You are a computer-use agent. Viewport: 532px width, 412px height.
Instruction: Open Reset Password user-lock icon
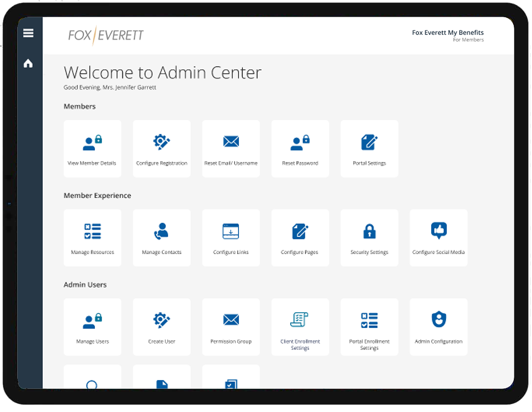pyautogui.click(x=300, y=143)
